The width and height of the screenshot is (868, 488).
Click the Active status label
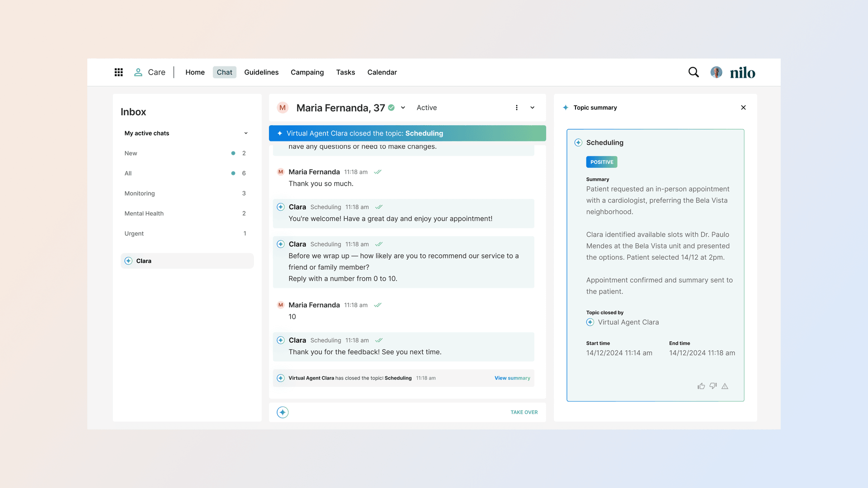click(x=426, y=108)
